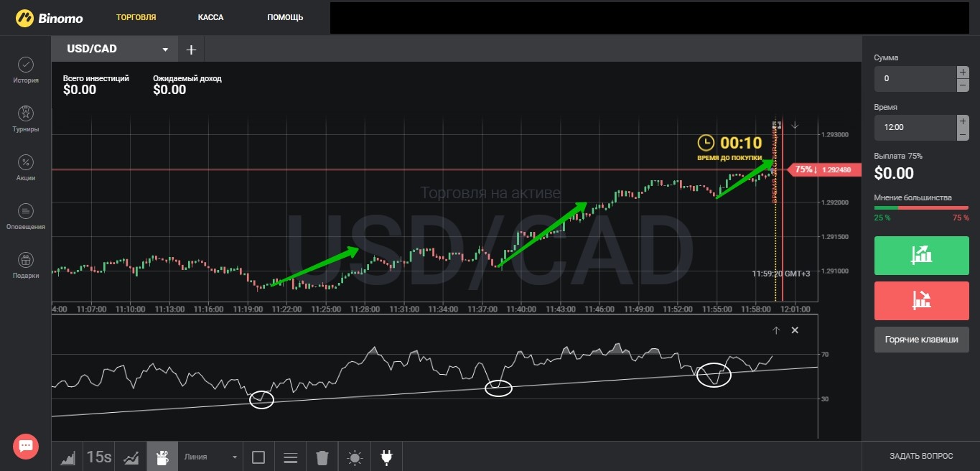Open the Оповещения sidebar icon
This screenshot has width=980, height=471.
click(25, 217)
